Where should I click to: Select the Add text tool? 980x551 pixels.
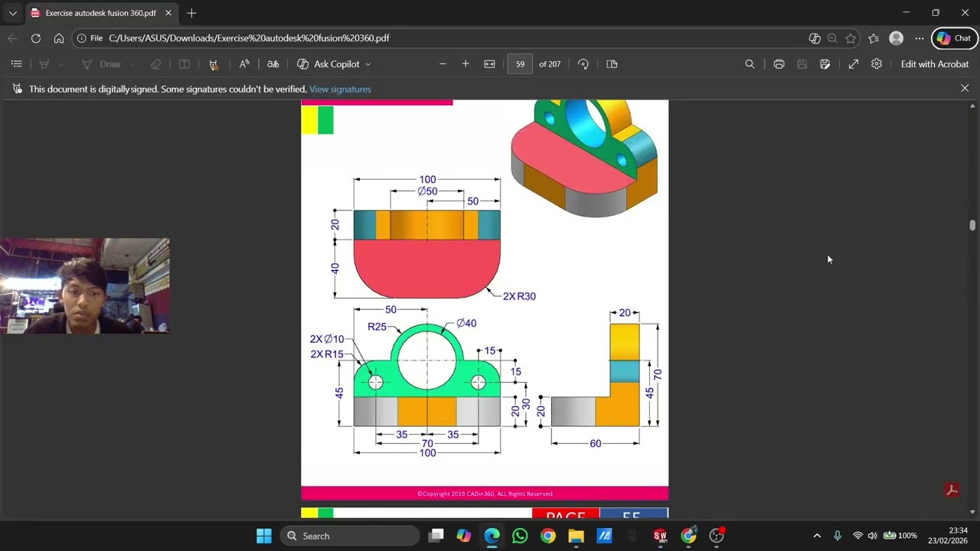[x=185, y=64]
